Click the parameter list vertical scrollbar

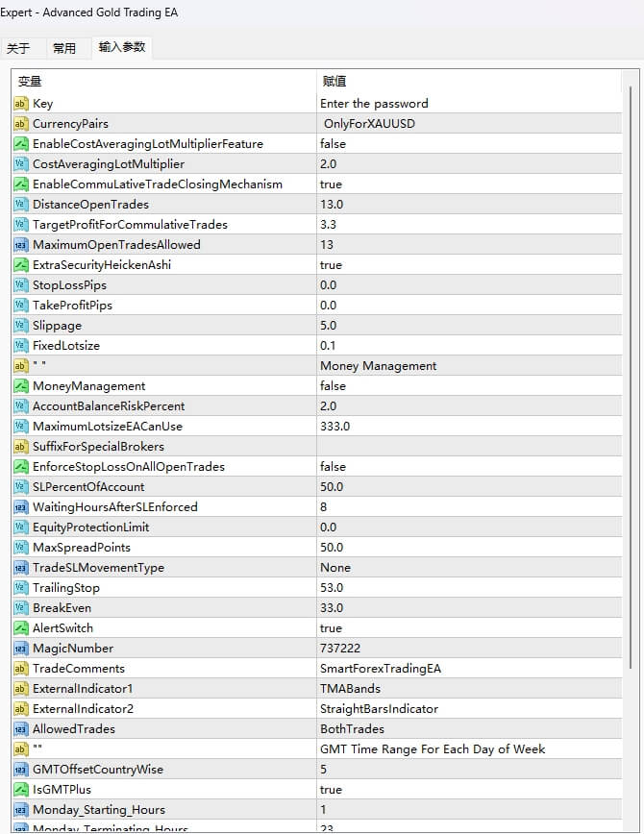point(631,378)
